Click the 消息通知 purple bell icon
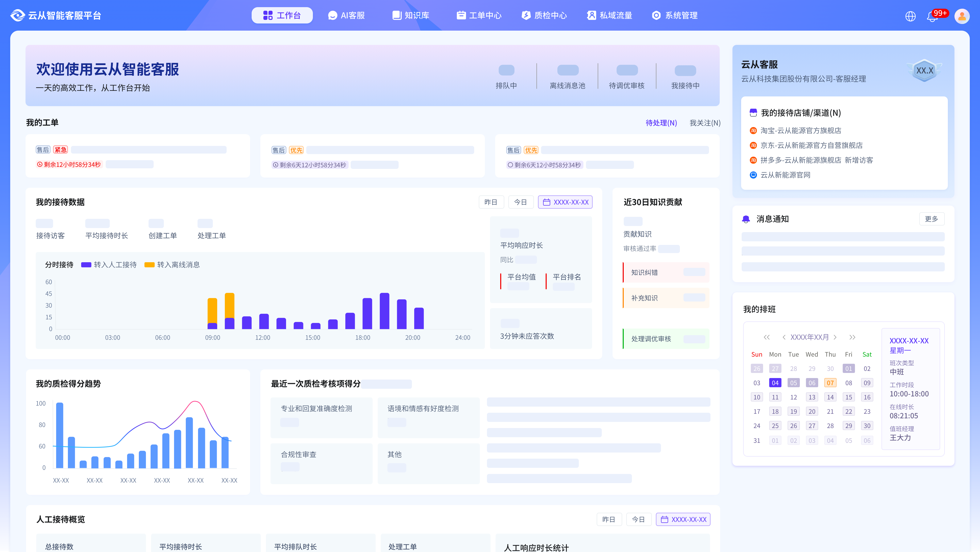The image size is (980, 552). point(746,219)
